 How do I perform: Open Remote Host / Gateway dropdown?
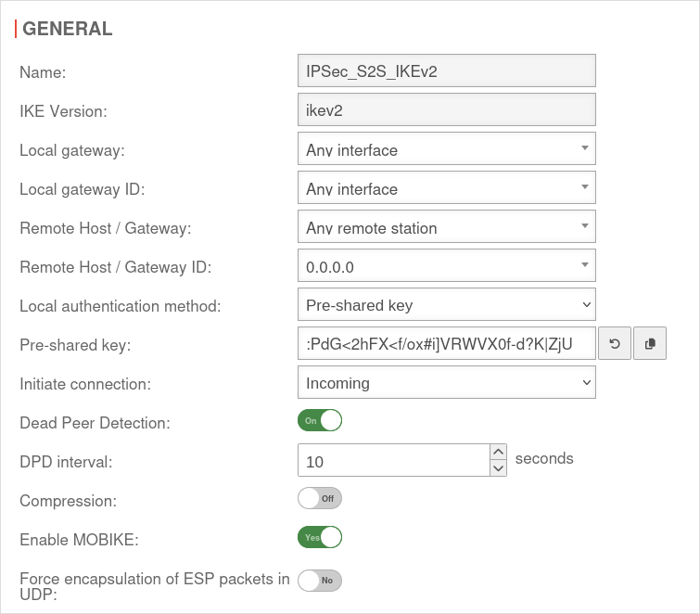(x=446, y=227)
